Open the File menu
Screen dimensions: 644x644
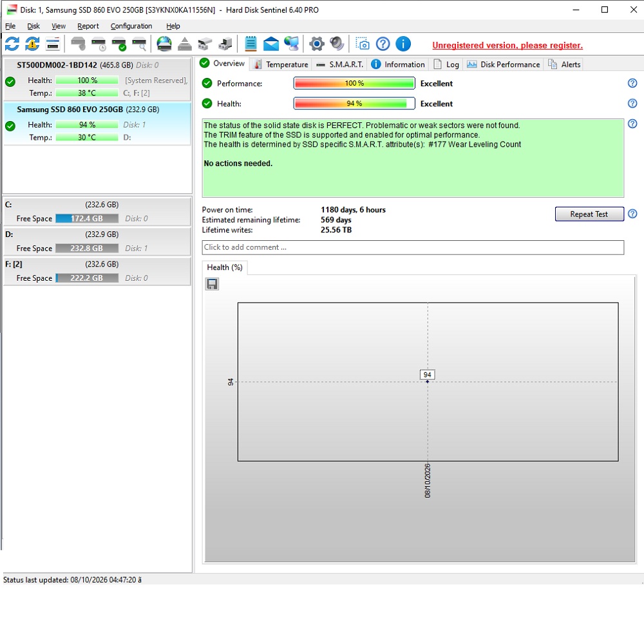[x=10, y=26]
